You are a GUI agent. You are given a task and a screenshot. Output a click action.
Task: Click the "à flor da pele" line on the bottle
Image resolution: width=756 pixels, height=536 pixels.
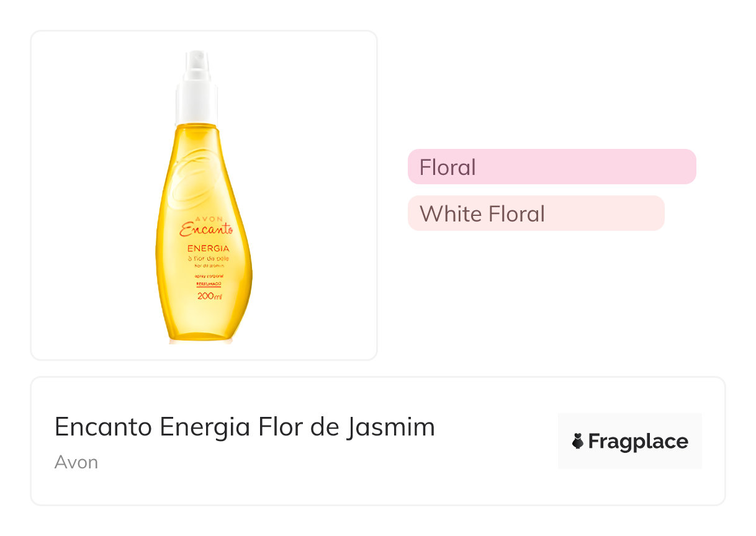208,258
